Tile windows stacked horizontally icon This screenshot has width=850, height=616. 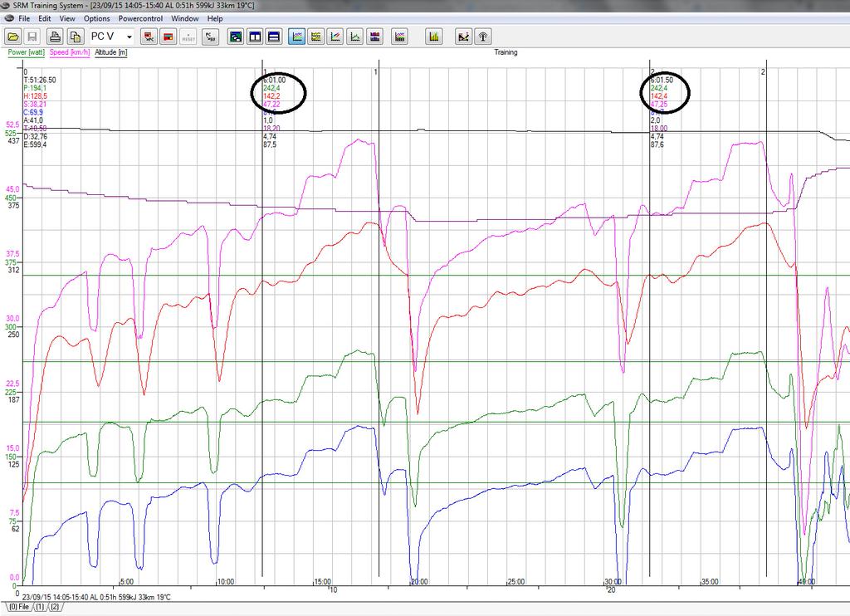point(274,37)
